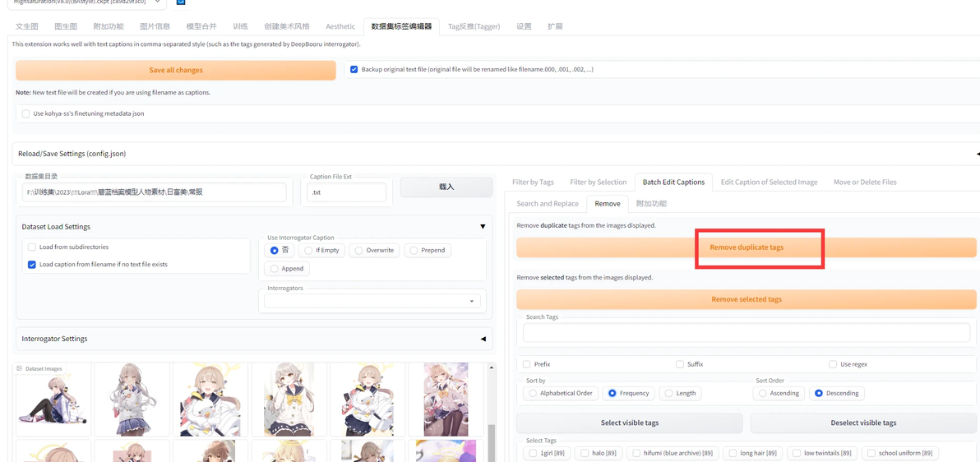Enable the Prefix checkbox
980x462 pixels.
[527, 364]
